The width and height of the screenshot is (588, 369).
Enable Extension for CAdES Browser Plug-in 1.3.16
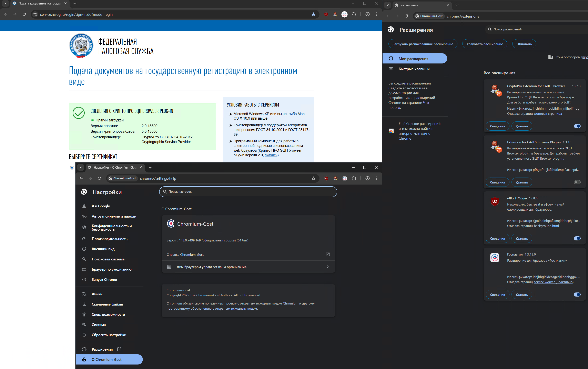click(x=577, y=182)
